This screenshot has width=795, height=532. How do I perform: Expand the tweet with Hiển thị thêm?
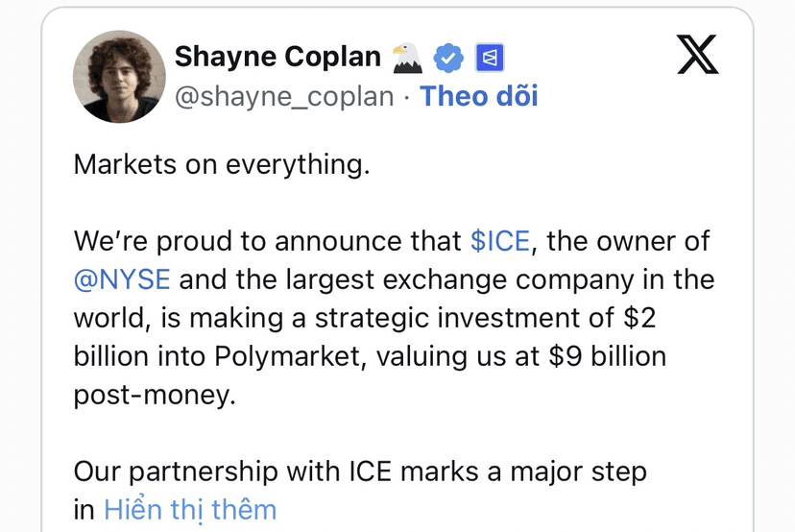point(190,510)
